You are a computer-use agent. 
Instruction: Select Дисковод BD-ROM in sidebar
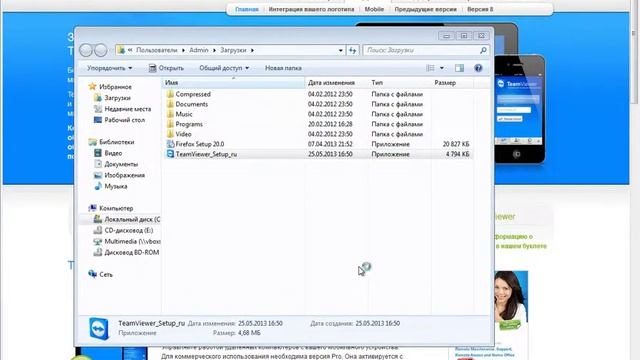click(126, 252)
